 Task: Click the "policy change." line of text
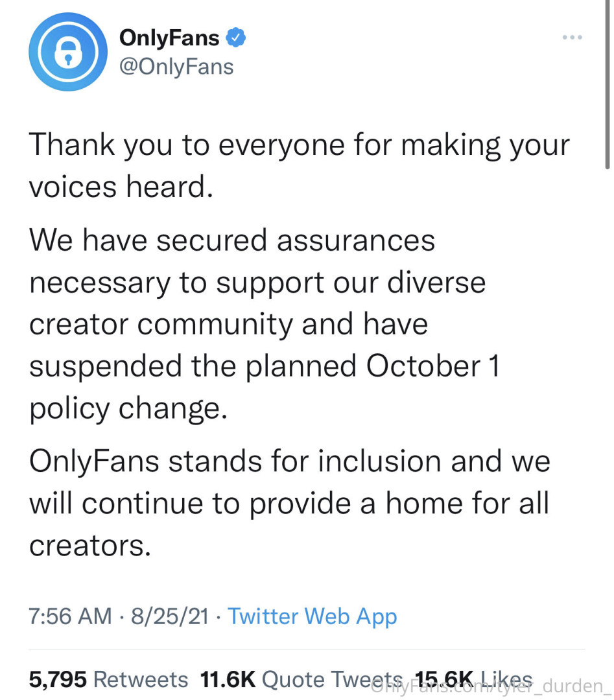coord(128,408)
